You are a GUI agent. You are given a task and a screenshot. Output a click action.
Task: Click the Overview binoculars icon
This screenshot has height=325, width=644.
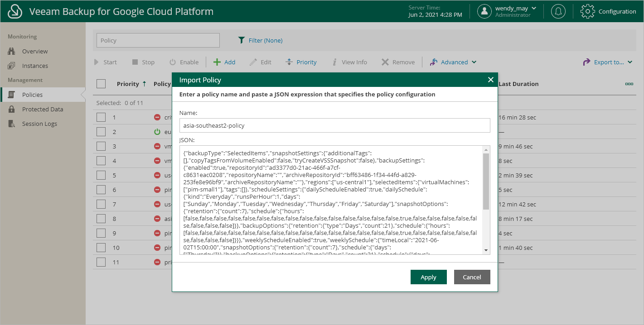click(12, 51)
